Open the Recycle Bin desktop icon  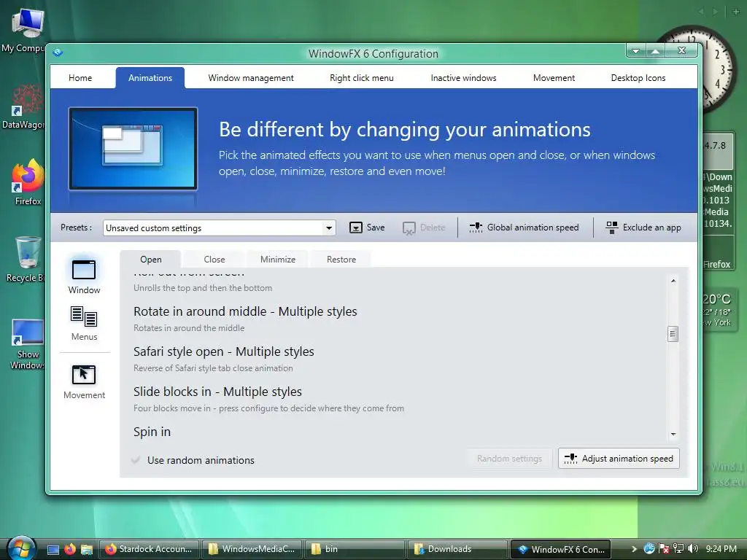26,259
